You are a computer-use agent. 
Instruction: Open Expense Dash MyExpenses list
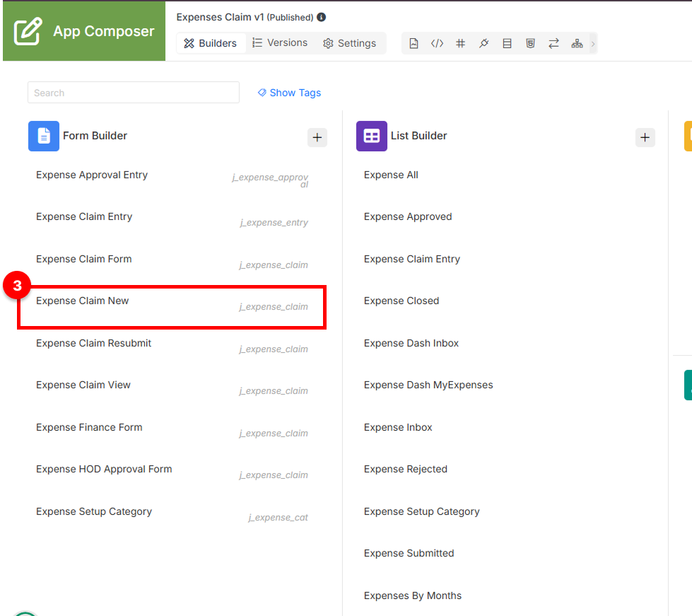coord(428,385)
